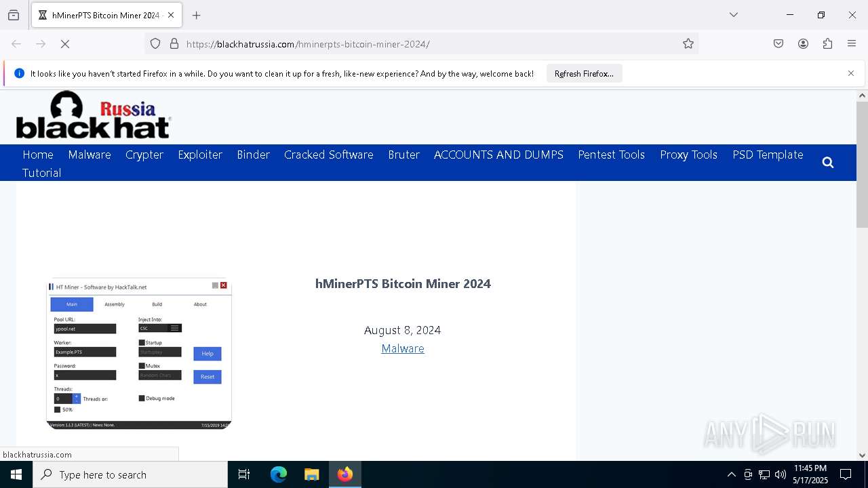Open the Malware category link under date
This screenshot has height=488, width=868.
point(403,348)
